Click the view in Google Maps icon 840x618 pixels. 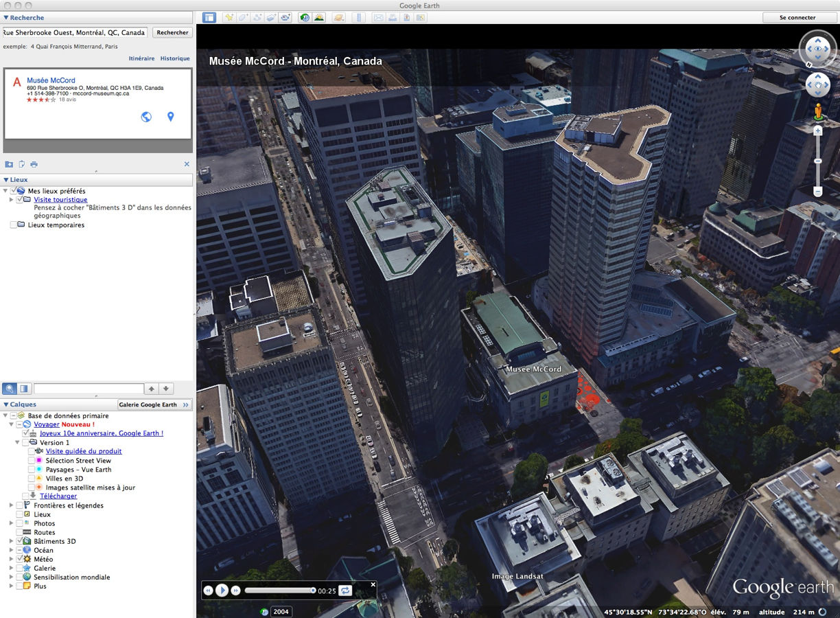tap(421, 17)
